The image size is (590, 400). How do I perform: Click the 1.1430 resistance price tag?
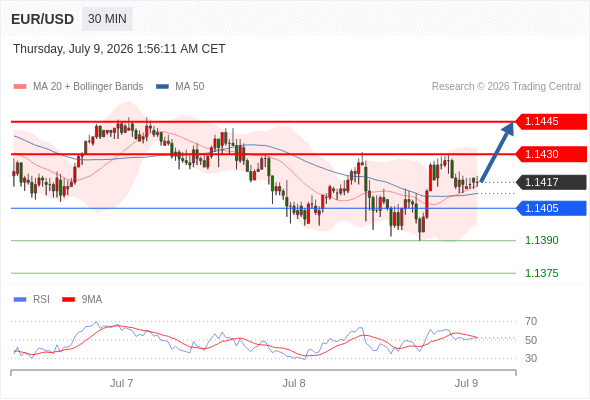[551, 154]
